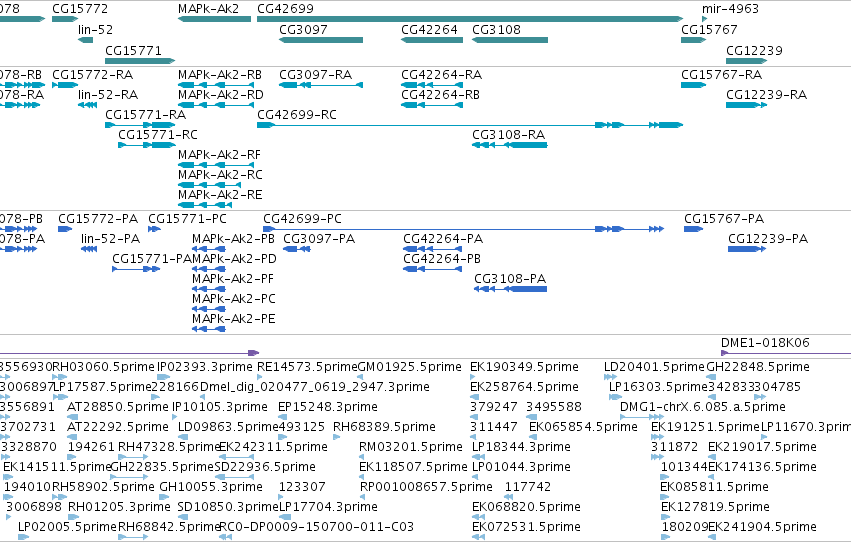Click transcript CG12239-RA

pyautogui.click(x=747, y=105)
